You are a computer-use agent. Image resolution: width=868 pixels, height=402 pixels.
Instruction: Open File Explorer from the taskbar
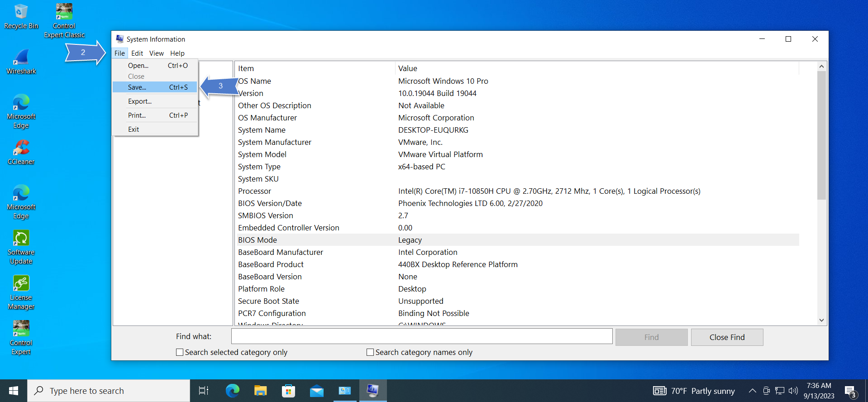pos(260,391)
